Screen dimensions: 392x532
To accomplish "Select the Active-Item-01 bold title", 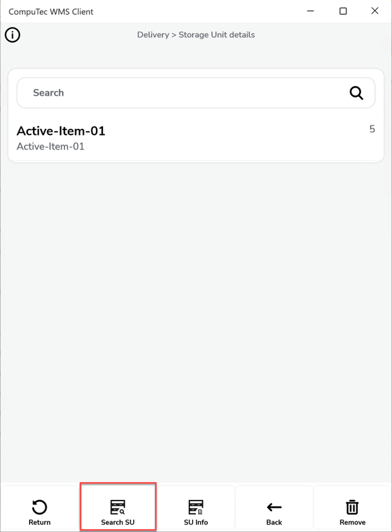I will [x=61, y=131].
